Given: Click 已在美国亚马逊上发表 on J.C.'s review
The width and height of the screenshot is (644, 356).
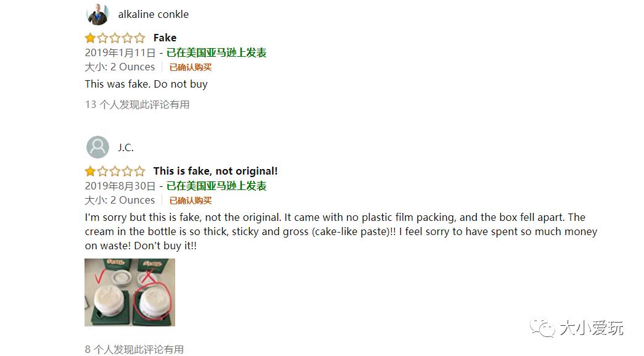Looking at the screenshot, I should point(217,186).
